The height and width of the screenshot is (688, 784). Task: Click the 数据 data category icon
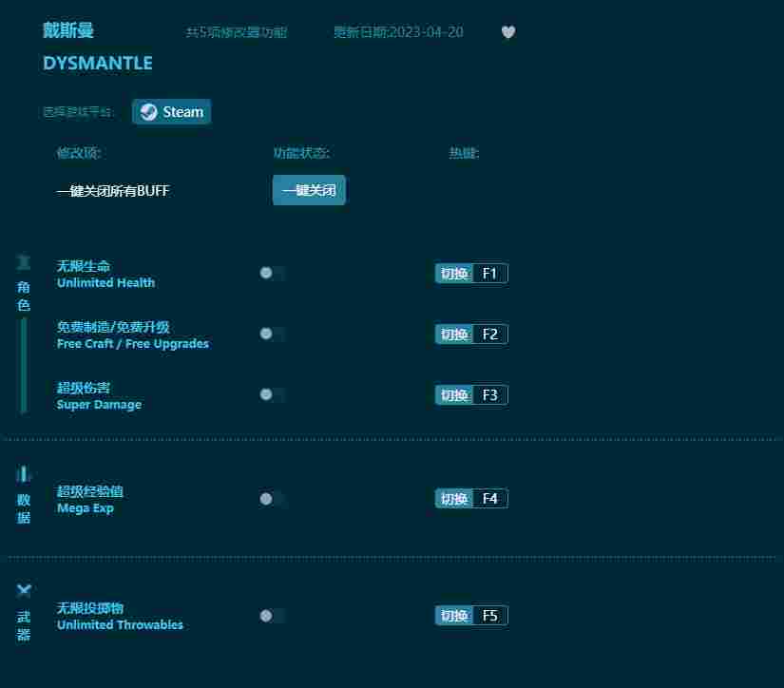pyautogui.click(x=24, y=473)
